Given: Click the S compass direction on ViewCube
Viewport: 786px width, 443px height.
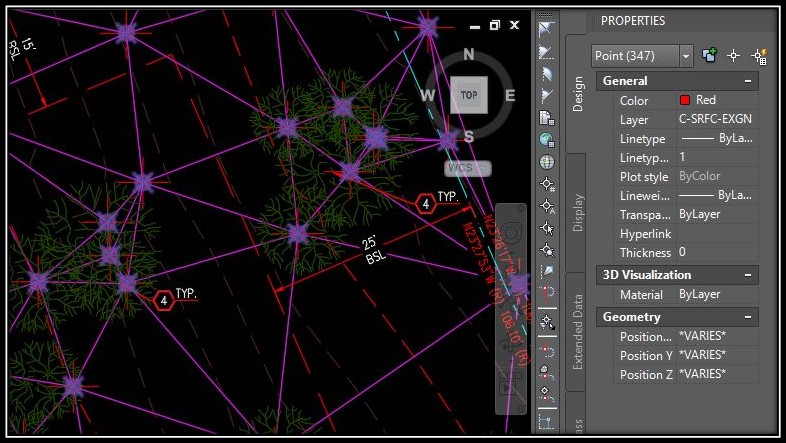Looking at the screenshot, I should click(469, 136).
